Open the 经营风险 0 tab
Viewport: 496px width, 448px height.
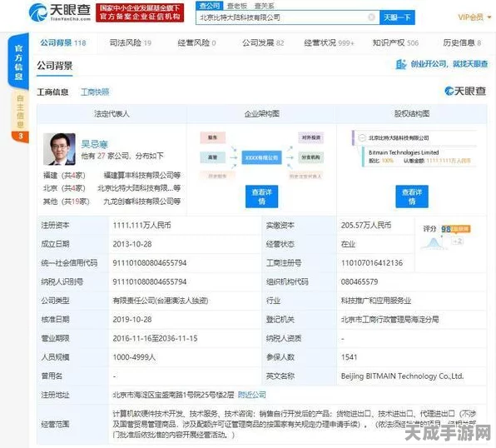coord(196,42)
